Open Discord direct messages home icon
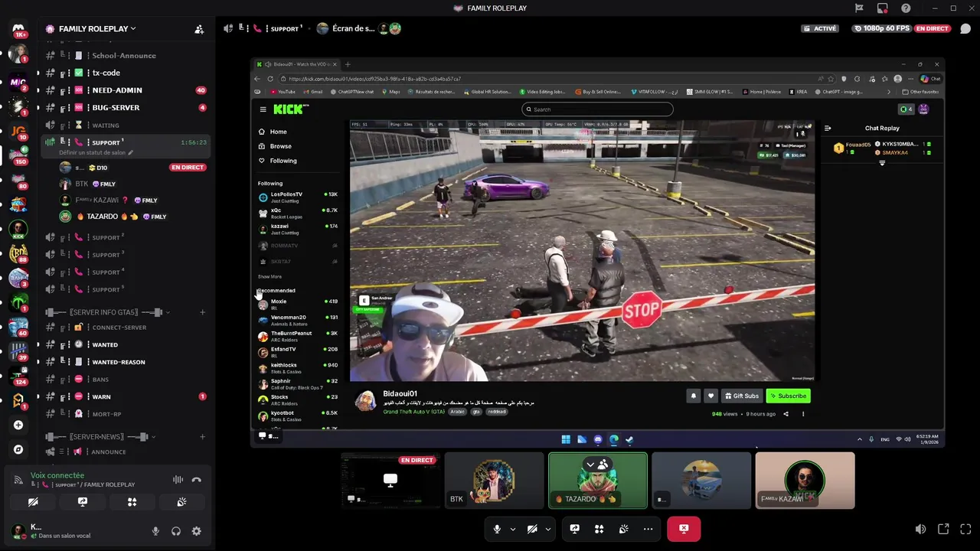 tap(18, 31)
